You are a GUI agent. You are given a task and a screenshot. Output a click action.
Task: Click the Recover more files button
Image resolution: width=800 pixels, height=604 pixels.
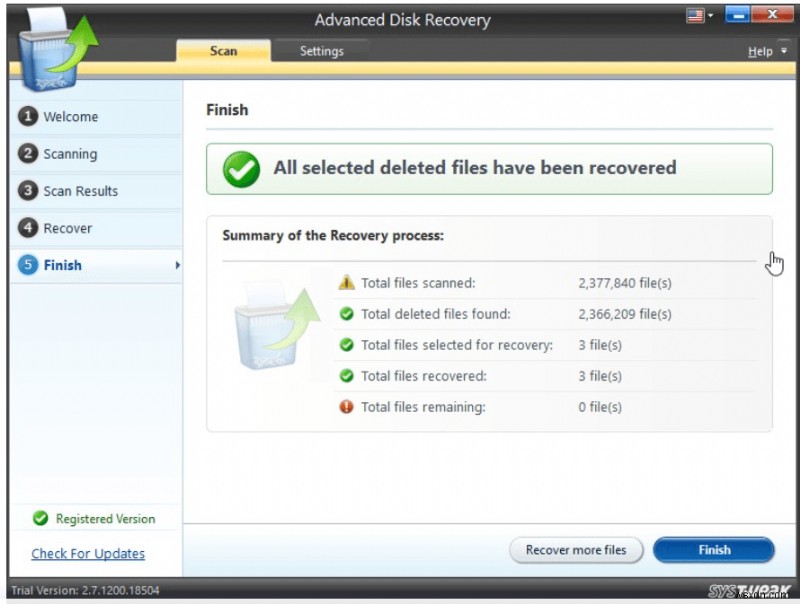576,550
